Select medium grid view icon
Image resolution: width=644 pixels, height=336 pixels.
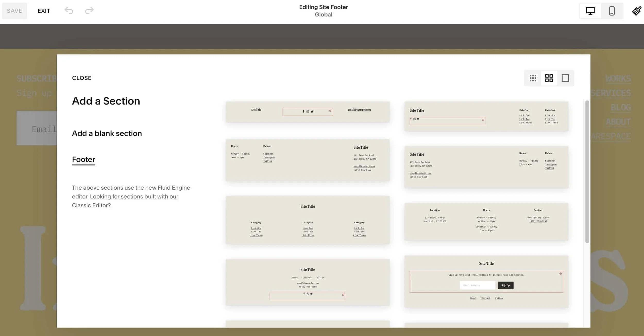click(x=549, y=78)
